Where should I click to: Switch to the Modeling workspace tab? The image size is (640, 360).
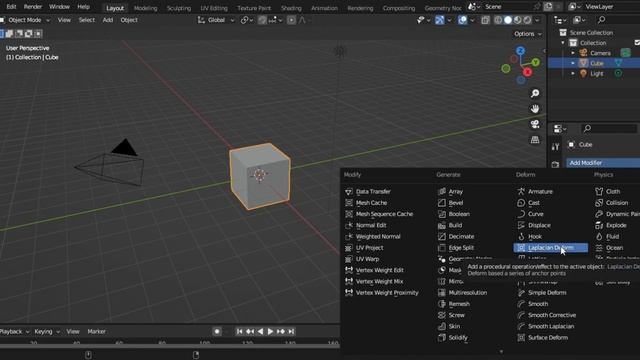145,8
